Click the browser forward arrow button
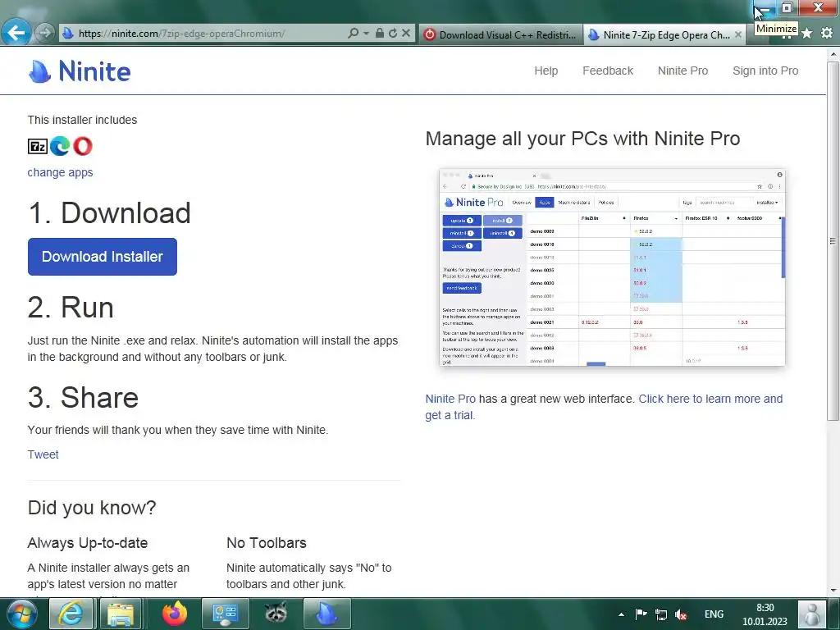Screen dimensions: 840x630 pyautogui.click(x=45, y=33)
